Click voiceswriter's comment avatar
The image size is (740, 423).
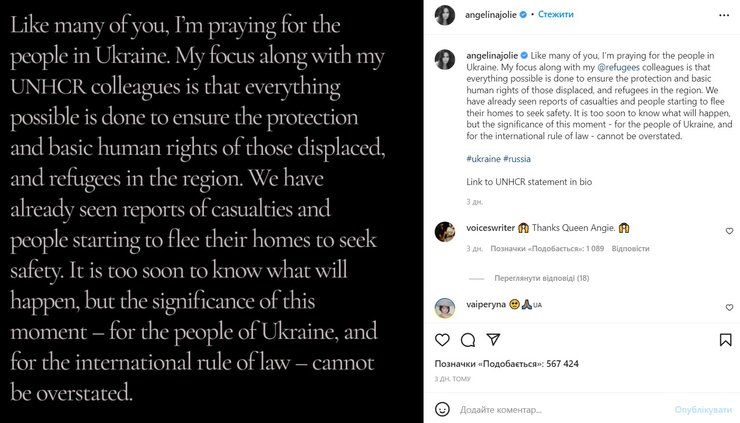pyautogui.click(x=445, y=232)
